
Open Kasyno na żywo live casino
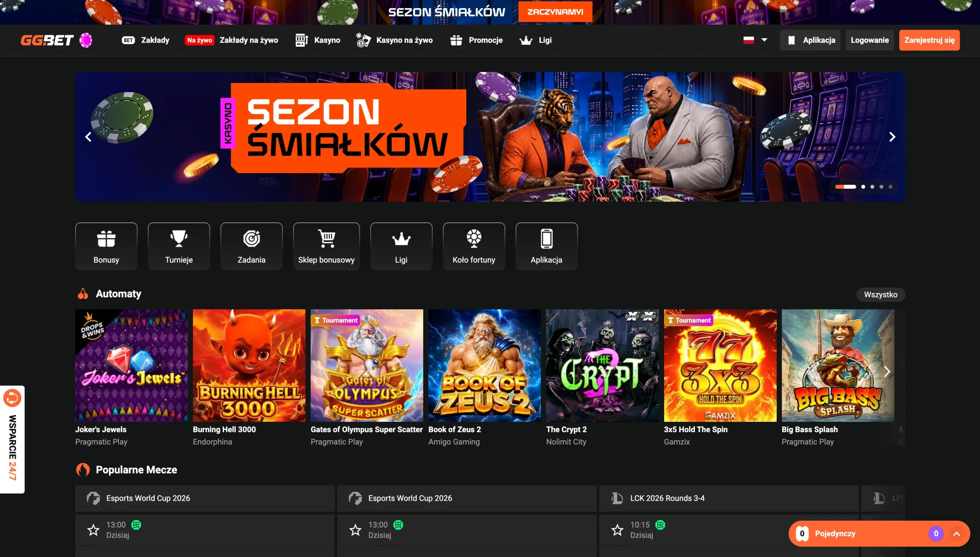394,40
